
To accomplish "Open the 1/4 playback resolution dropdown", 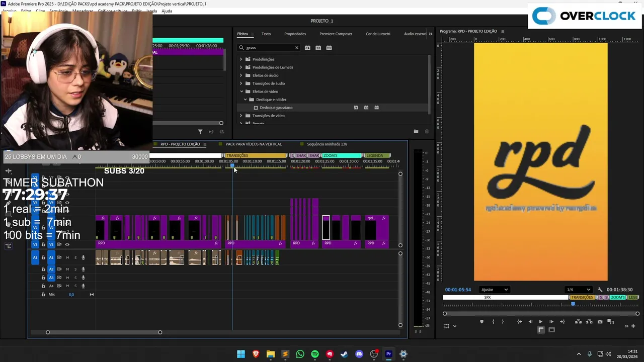I will pyautogui.click(x=578, y=290).
